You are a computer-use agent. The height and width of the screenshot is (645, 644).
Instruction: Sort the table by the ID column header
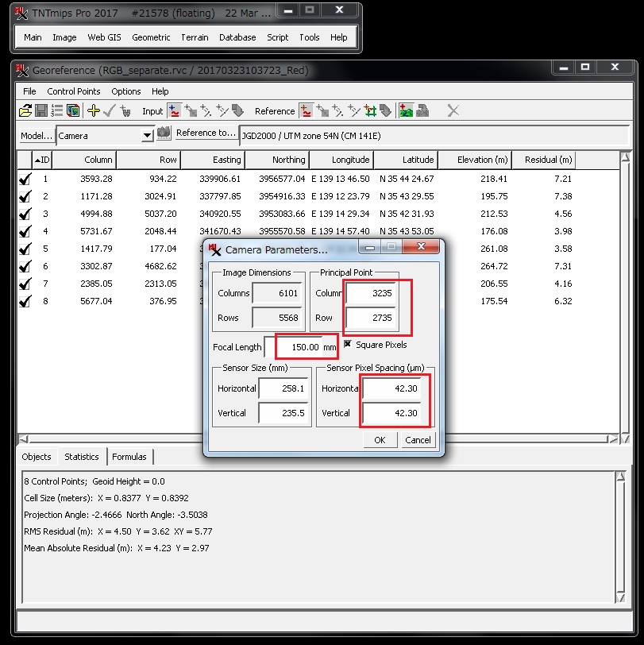(43, 160)
